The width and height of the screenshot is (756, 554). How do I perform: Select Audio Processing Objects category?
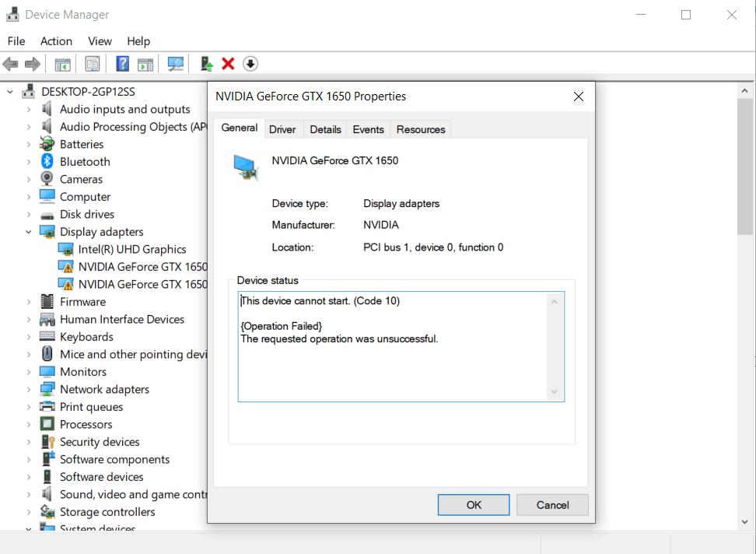[x=133, y=126]
